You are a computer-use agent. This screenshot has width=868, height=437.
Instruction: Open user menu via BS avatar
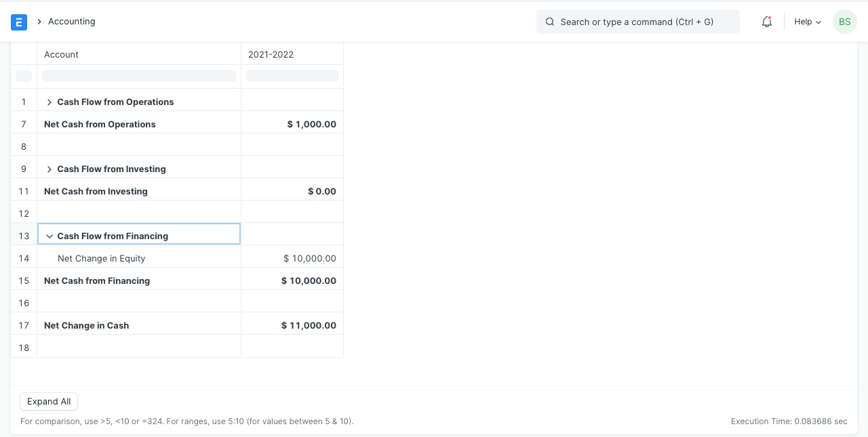(x=844, y=22)
